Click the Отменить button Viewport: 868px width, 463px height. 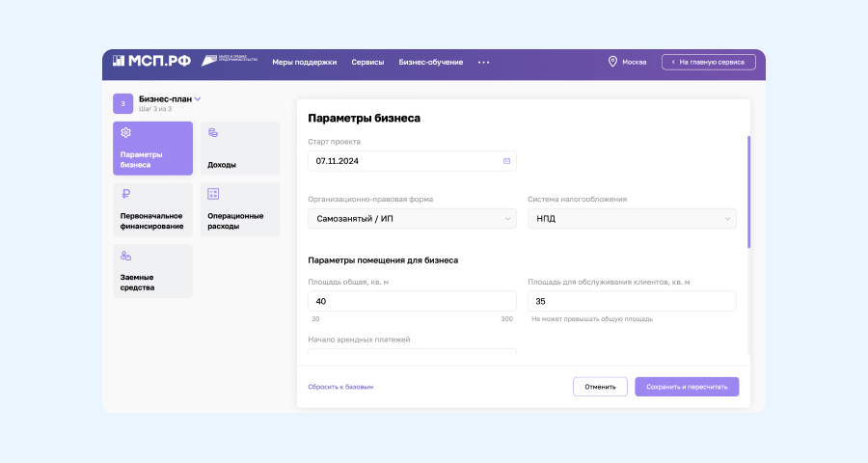coord(600,387)
